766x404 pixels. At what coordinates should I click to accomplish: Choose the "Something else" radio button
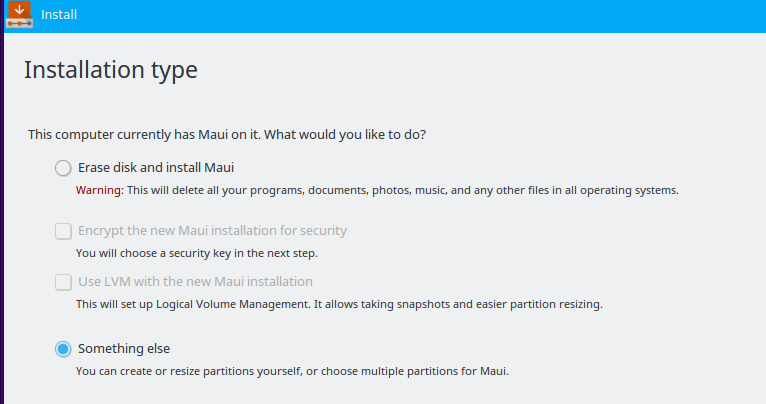click(x=63, y=349)
